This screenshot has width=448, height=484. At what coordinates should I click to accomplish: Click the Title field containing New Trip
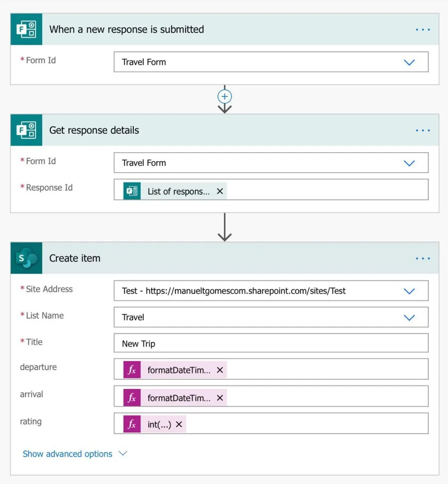coord(271,344)
